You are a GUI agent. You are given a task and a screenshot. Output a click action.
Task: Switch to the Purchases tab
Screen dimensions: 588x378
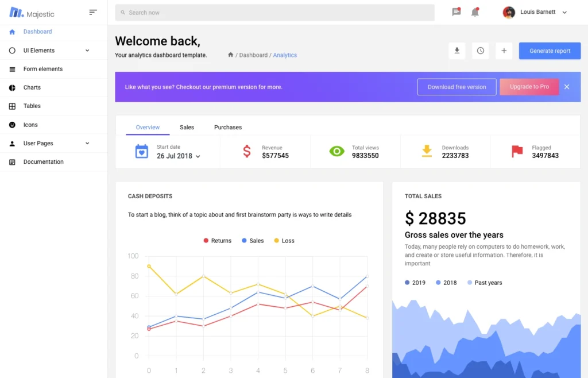click(x=228, y=128)
